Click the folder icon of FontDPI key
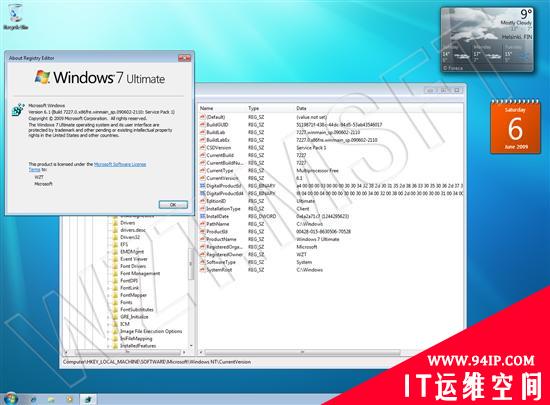This screenshot has height=405, width=550. point(115,281)
